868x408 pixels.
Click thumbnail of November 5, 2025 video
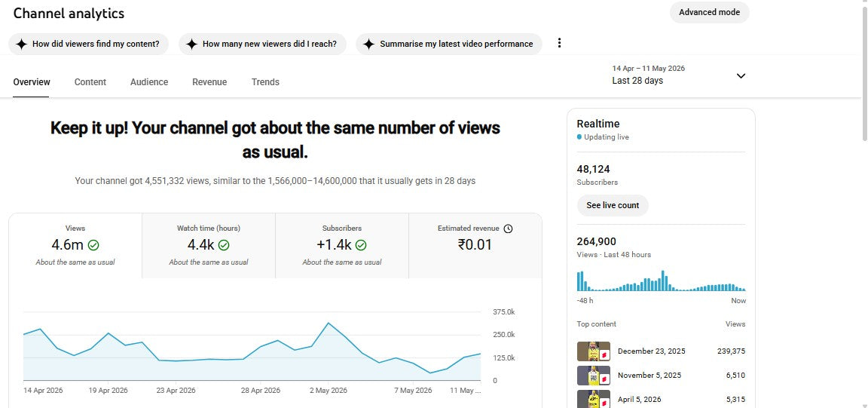click(x=594, y=376)
